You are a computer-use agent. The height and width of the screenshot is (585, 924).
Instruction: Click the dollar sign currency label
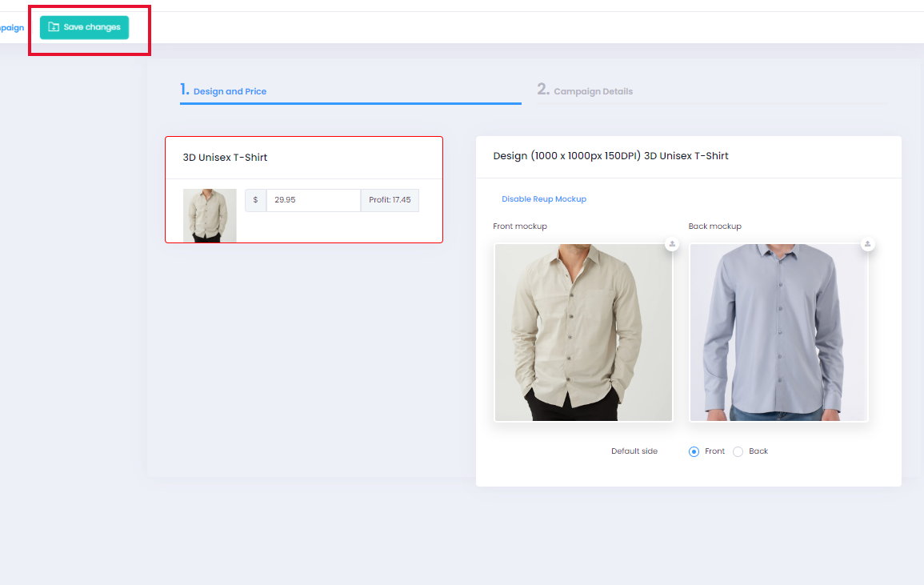point(256,201)
